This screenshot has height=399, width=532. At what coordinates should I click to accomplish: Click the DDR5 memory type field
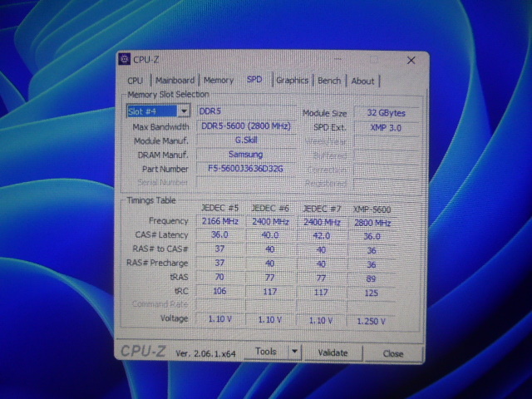tap(246, 111)
